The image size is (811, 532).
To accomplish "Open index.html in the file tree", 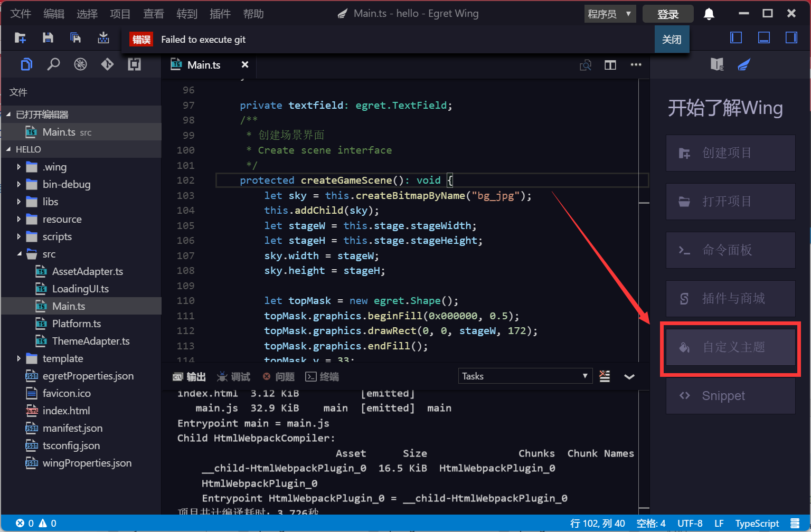I will coord(81,411).
